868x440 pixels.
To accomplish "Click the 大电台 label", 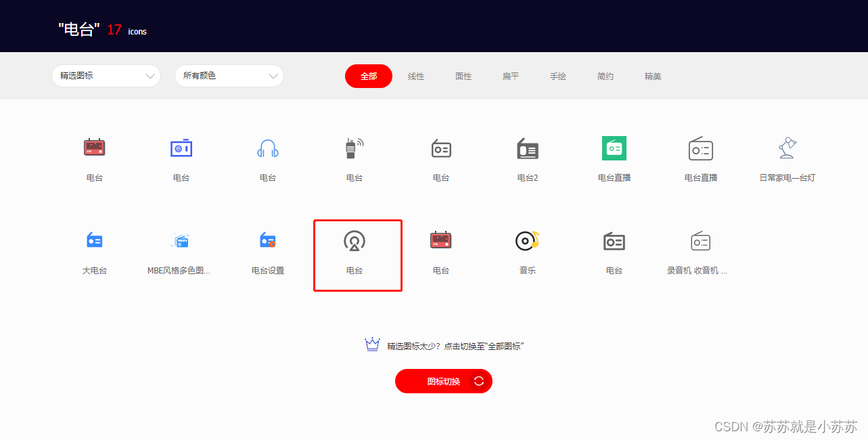I will [x=95, y=271].
